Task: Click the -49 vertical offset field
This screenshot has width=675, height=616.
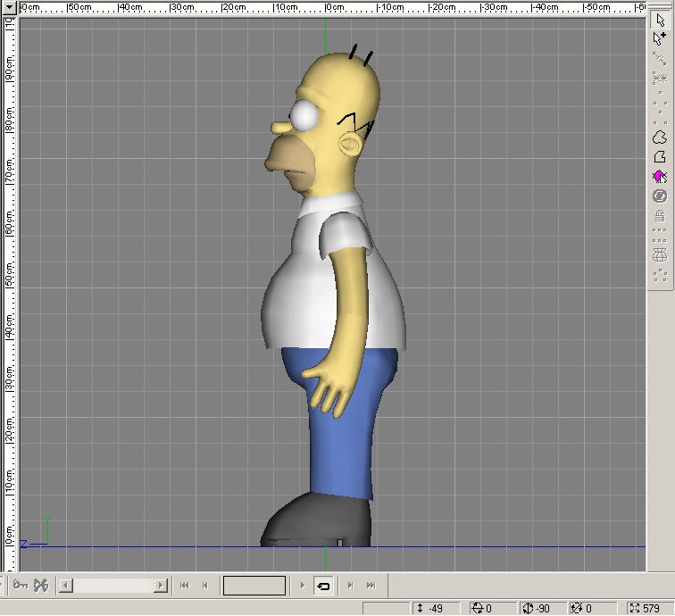Action: [436, 608]
